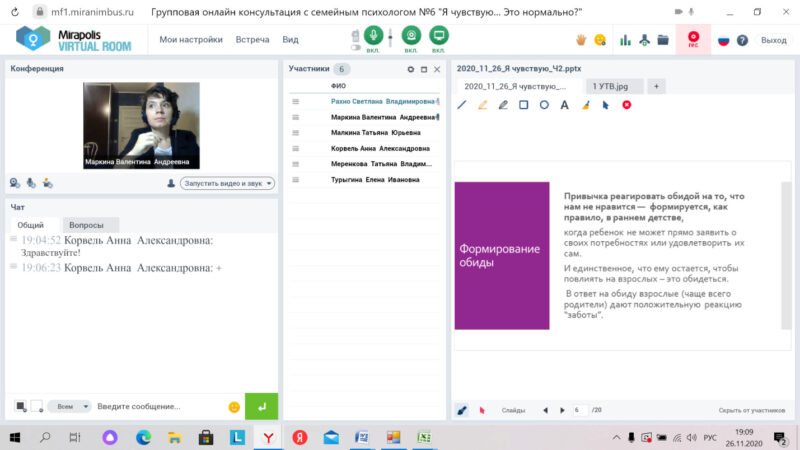Click the first webcam settings icon under the video
The width and height of the screenshot is (800, 450).
15,183
